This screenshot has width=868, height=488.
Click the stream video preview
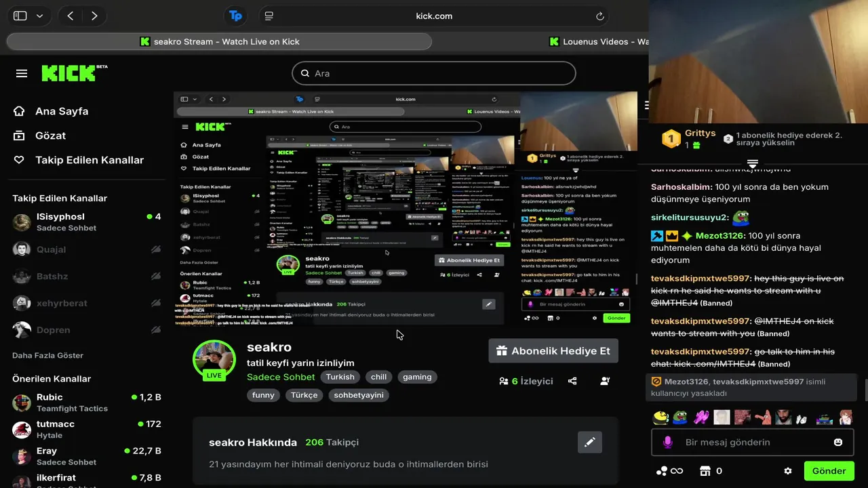point(406,208)
